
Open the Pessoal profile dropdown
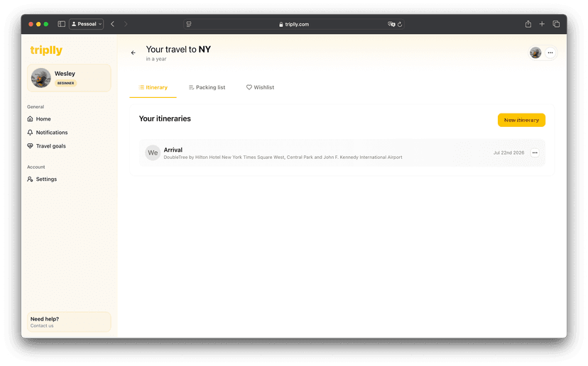86,24
